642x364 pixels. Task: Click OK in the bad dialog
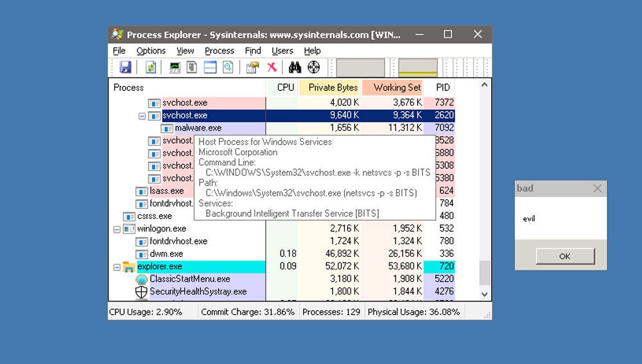565,256
